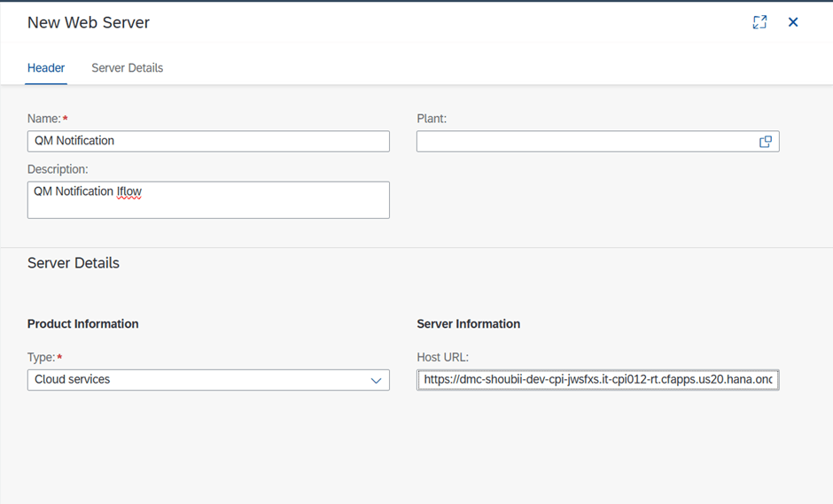The width and height of the screenshot is (833, 504).
Task: Click the New Web Server dialog title
Action: tap(89, 22)
